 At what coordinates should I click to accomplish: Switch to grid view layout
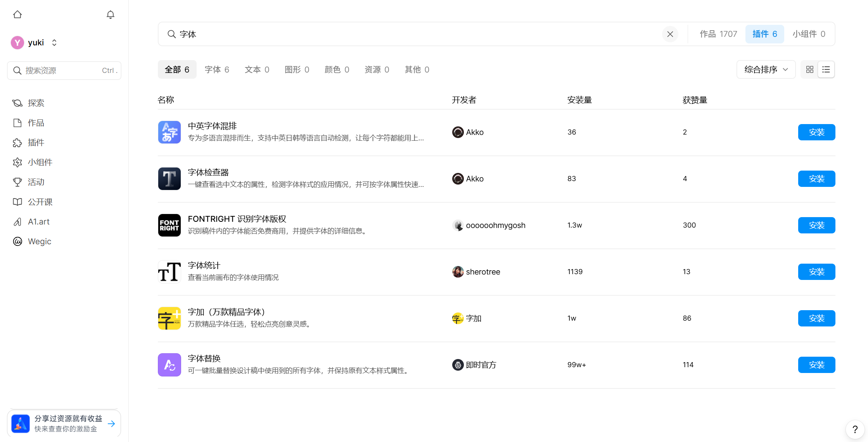coord(809,69)
